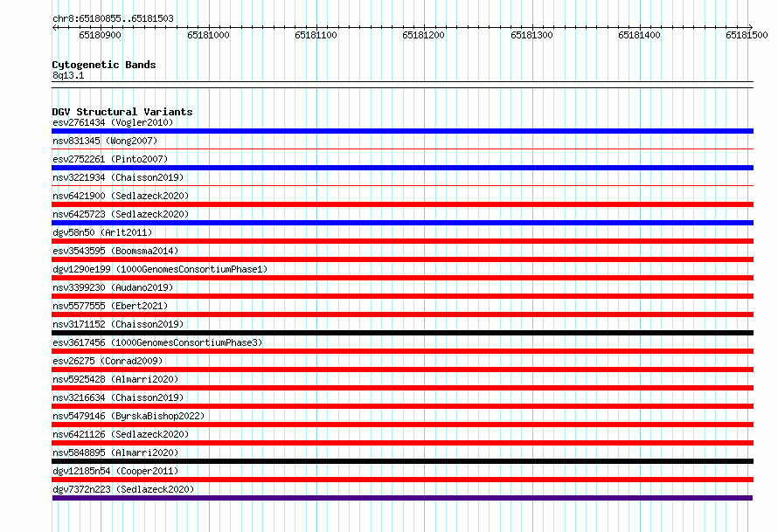This screenshot has height=532, width=778.
Task: Click the right arrowhead of the ruler
Action: point(751,27)
